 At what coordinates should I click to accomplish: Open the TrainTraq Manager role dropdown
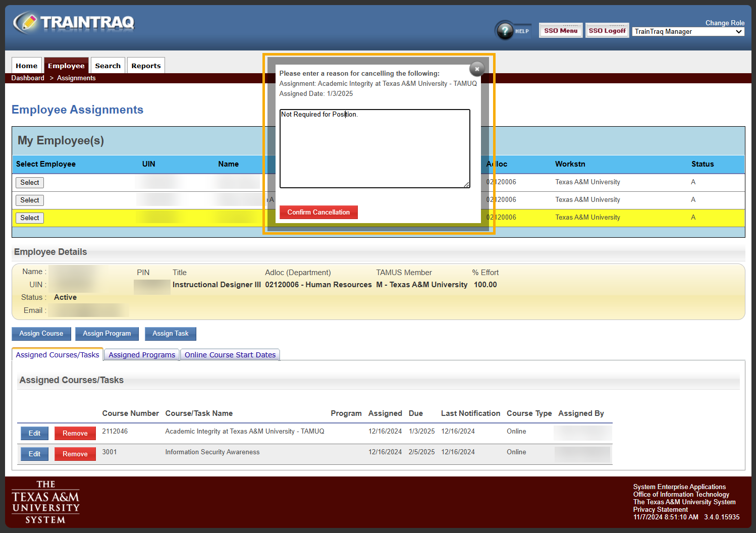click(687, 31)
